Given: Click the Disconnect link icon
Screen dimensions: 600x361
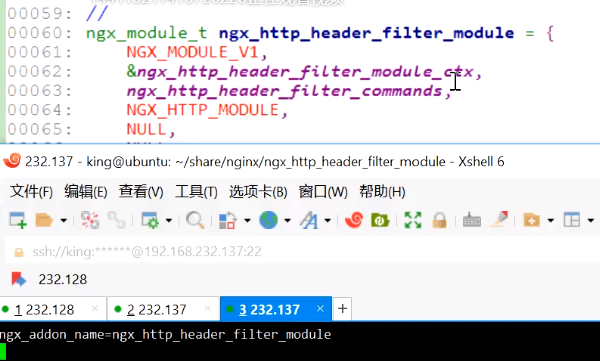Looking at the screenshot, I should pos(116,221).
